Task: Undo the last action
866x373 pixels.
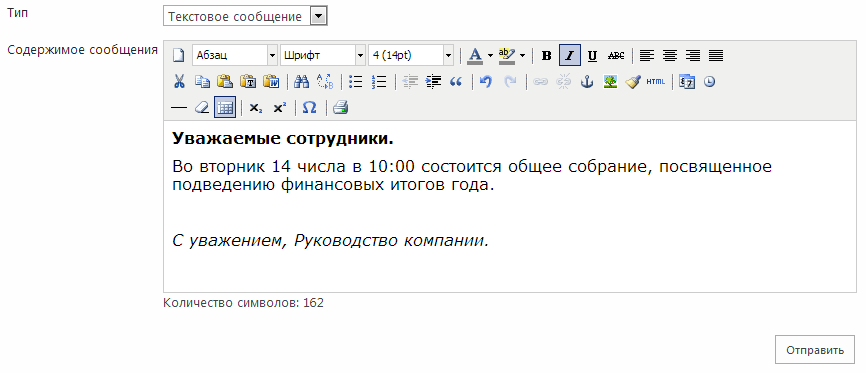Action: coord(486,82)
